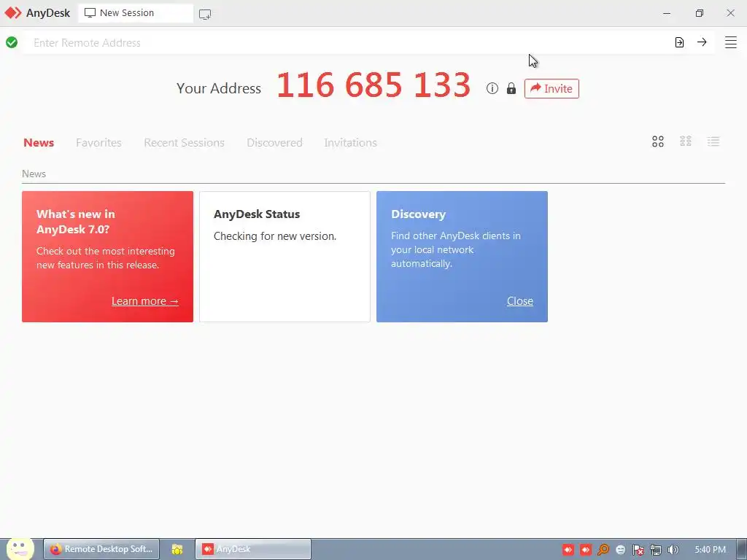747x560 pixels.
Task: Switch to small tiles view
Action: [686, 141]
